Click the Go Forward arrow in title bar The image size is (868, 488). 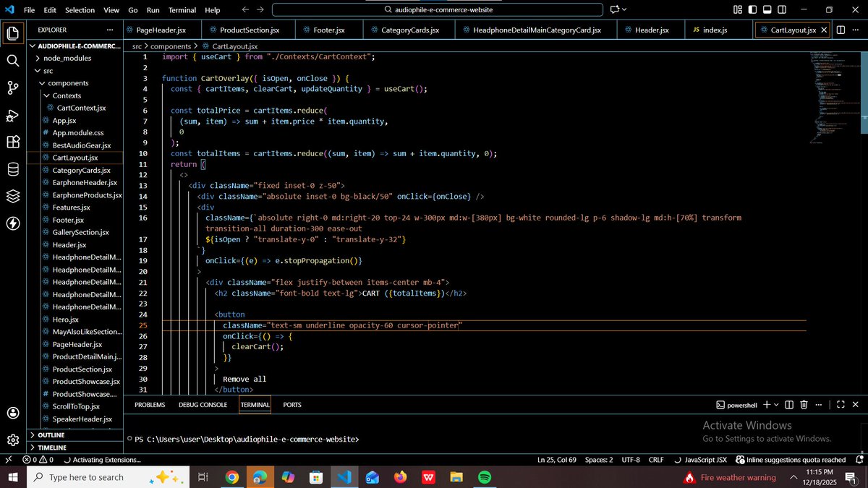click(x=260, y=9)
